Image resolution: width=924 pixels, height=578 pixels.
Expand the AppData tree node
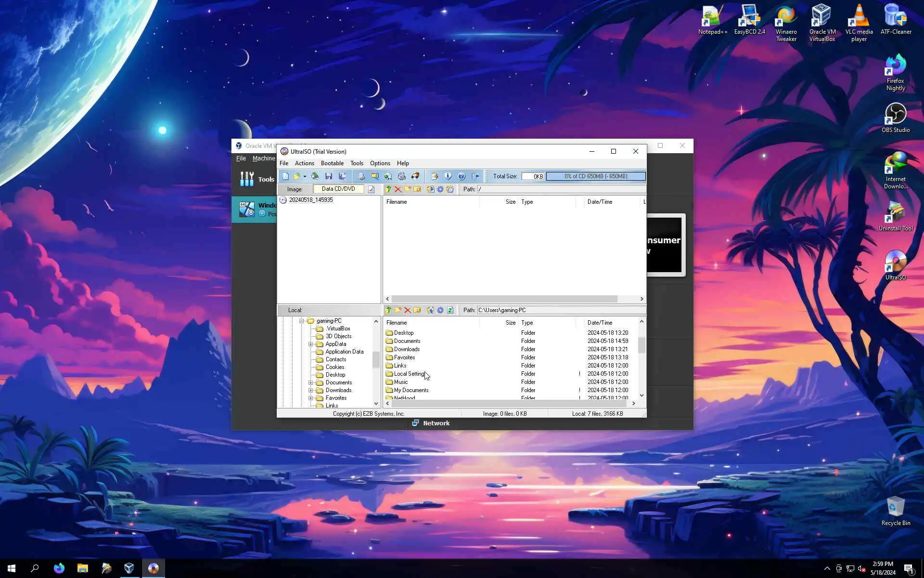311,344
